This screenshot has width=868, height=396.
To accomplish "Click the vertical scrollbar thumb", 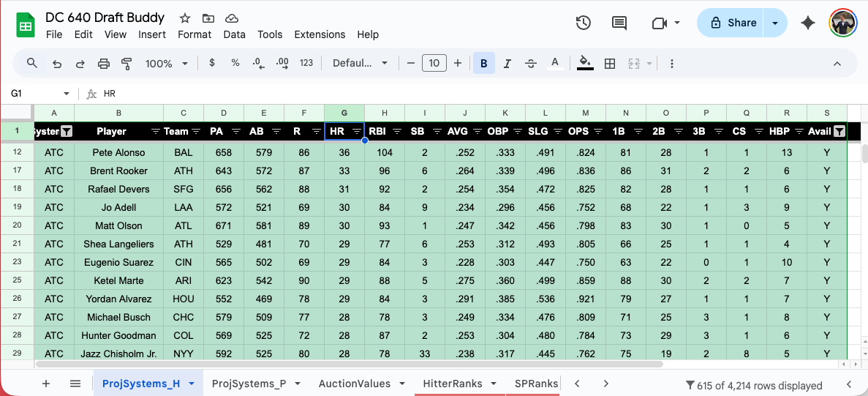I will (864, 152).
